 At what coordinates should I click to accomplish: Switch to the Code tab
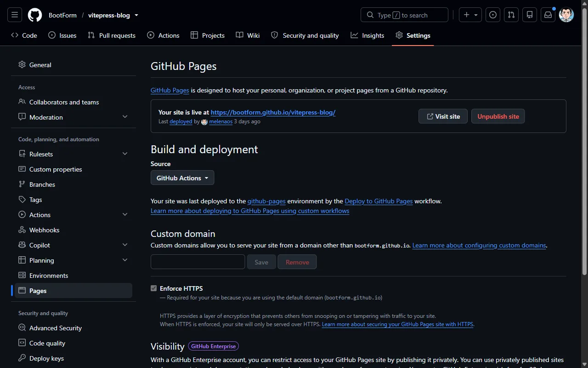[24, 35]
